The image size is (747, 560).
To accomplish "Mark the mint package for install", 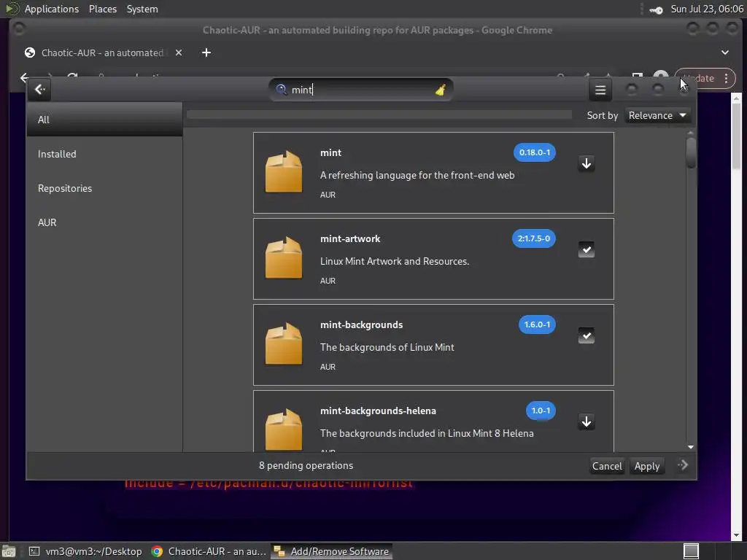I will [587, 163].
